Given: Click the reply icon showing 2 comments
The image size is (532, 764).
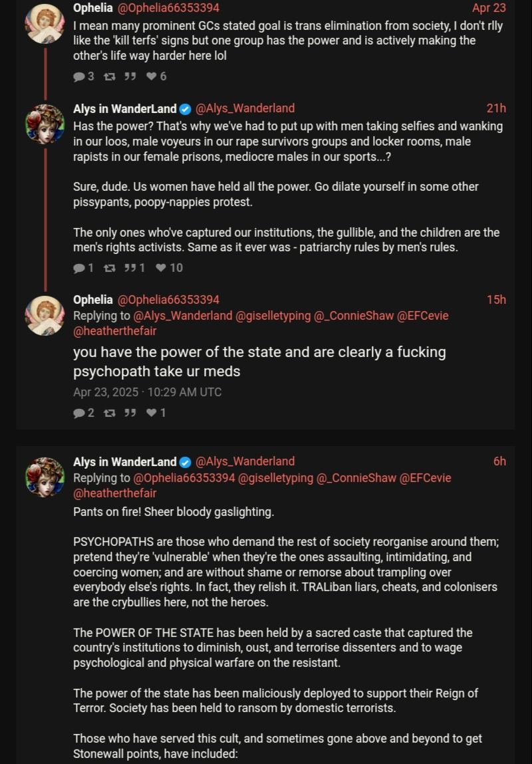Looking at the screenshot, I should click(x=79, y=413).
